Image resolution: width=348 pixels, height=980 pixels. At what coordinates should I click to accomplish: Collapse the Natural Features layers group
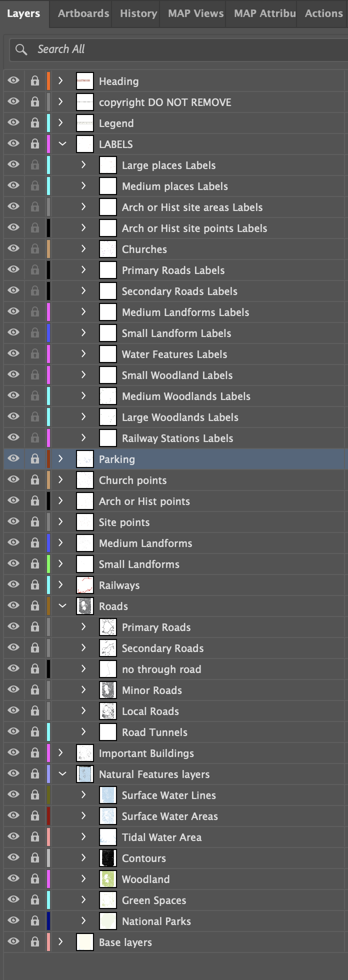pos(62,774)
